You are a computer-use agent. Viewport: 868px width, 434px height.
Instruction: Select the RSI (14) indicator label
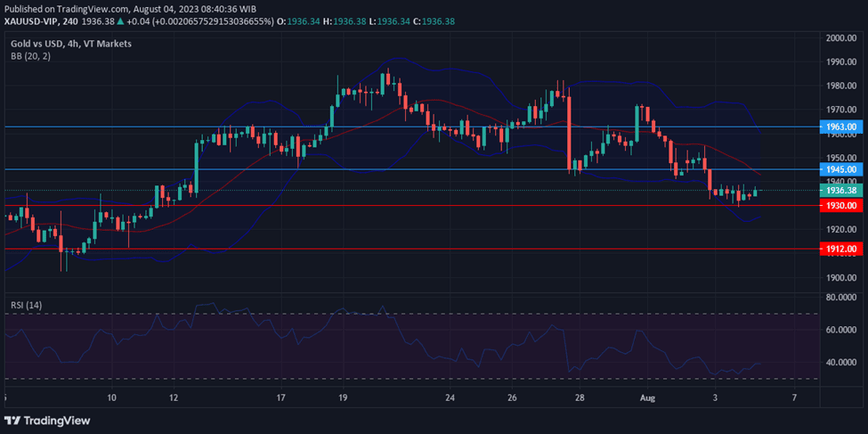[26, 305]
